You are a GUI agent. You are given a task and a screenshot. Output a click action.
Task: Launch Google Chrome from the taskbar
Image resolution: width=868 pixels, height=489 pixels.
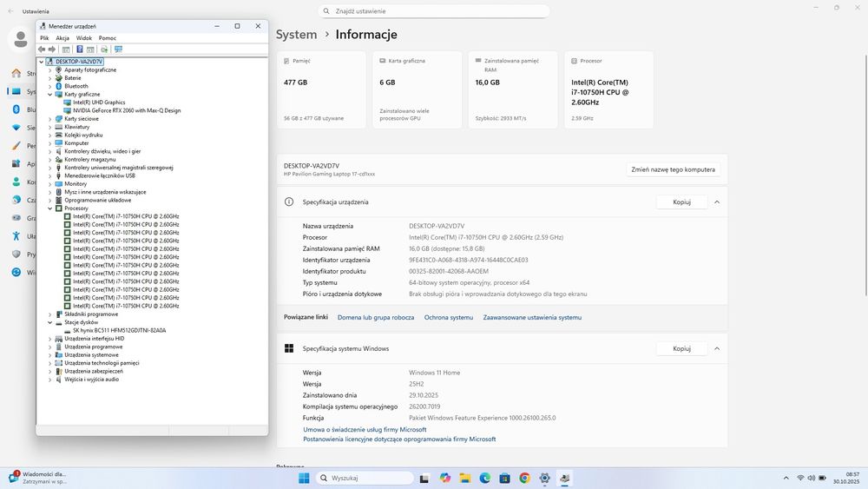[x=524, y=478]
